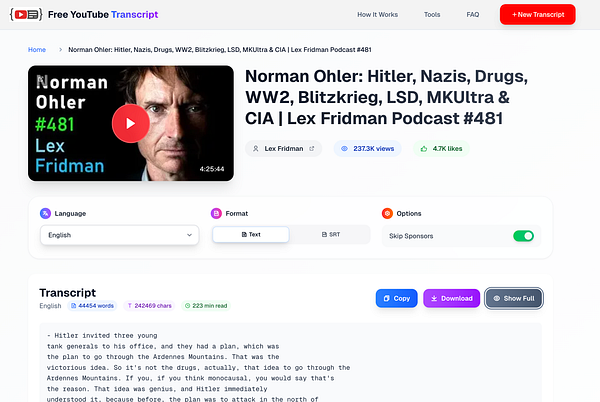Open the Lex Fridman channel link
This screenshot has width=600, height=402.
[284, 148]
